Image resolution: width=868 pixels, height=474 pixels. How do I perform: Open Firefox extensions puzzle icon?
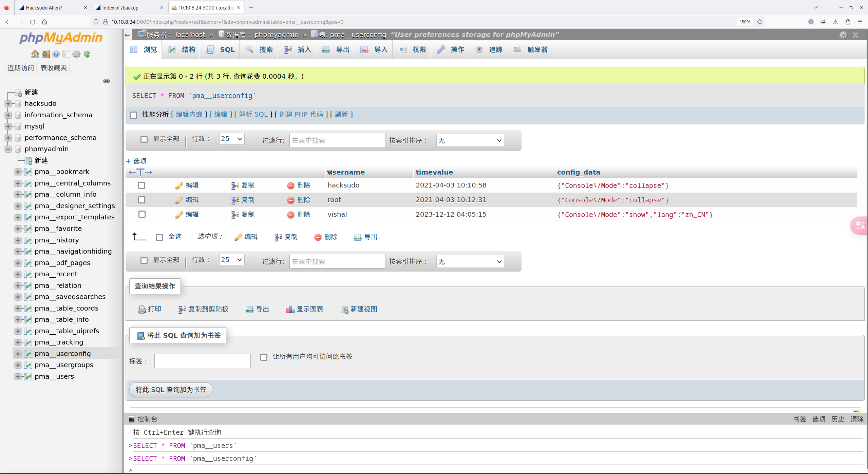coord(848,22)
